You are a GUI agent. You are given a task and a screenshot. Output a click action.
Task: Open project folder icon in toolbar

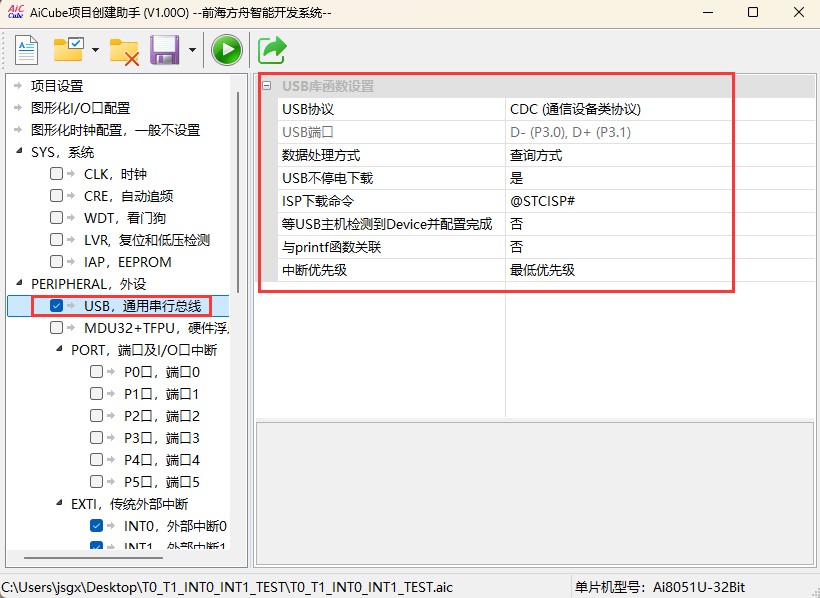point(69,49)
